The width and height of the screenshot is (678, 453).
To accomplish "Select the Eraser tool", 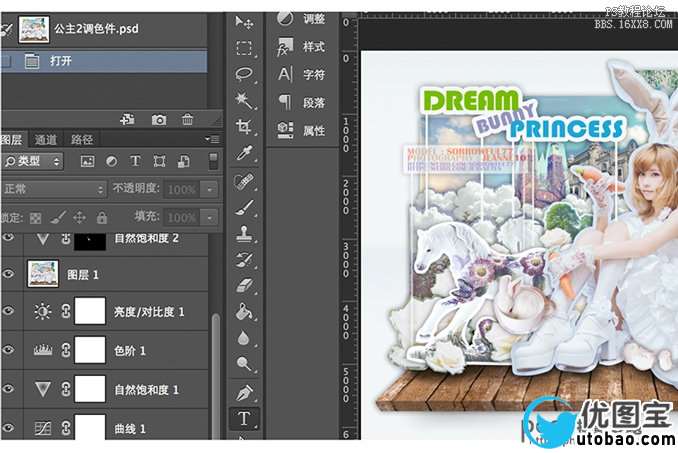I will (x=244, y=285).
